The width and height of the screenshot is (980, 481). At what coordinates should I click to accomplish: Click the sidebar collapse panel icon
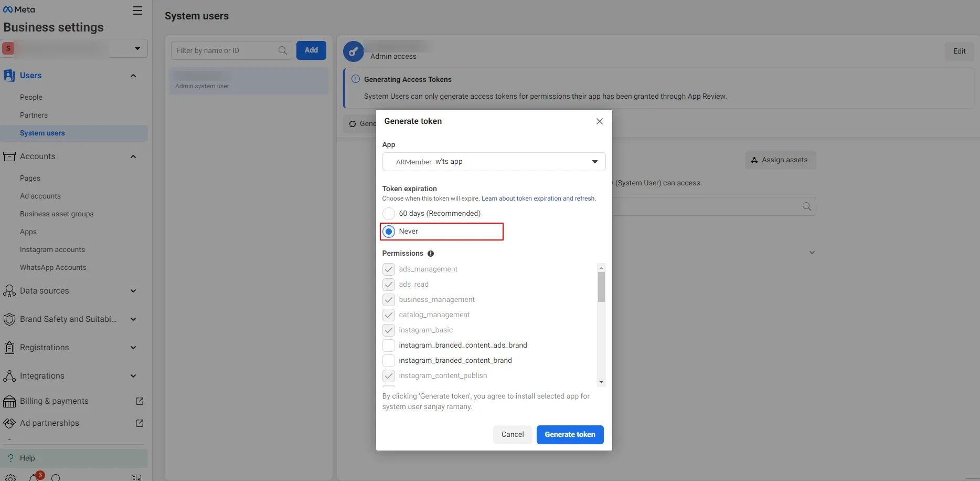coord(136,478)
